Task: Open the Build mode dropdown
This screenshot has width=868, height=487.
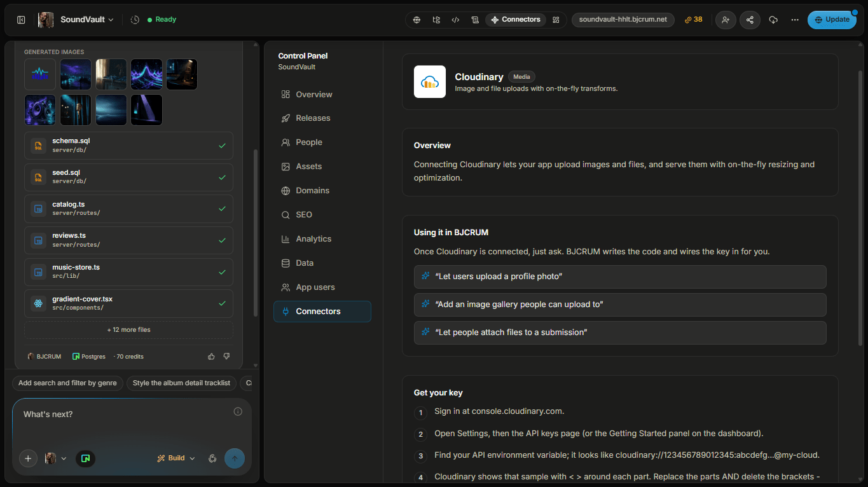Action: (176, 458)
